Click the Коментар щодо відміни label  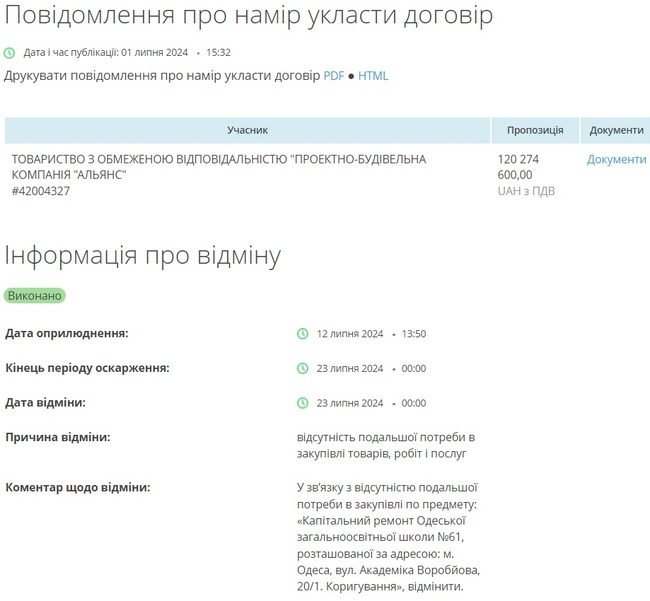point(78,487)
